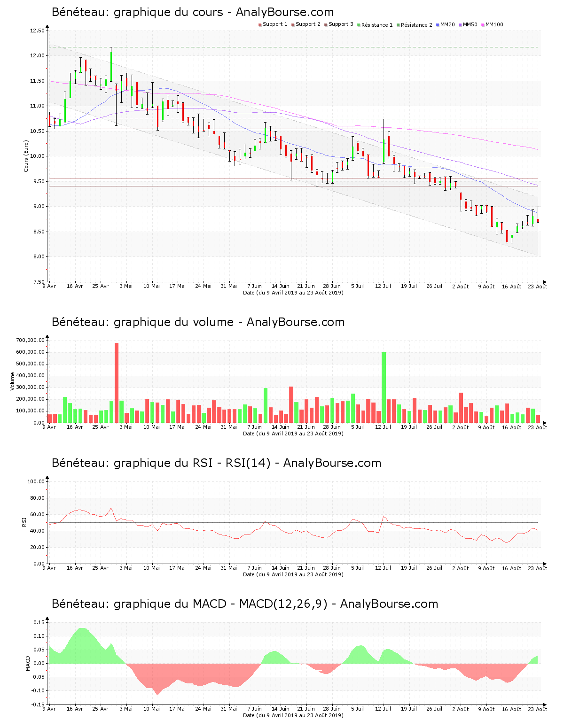Click '9 Avr' date label on price chart
The height and width of the screenshot is (728, 564).
[x=49, y=286]
